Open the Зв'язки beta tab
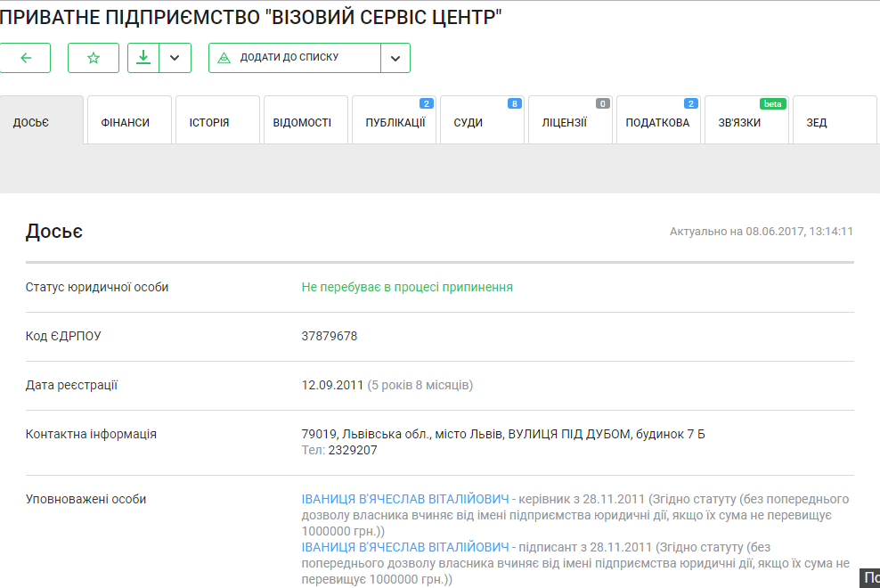The width and height of the screenshot is (880, 588). tap(739, 122)
